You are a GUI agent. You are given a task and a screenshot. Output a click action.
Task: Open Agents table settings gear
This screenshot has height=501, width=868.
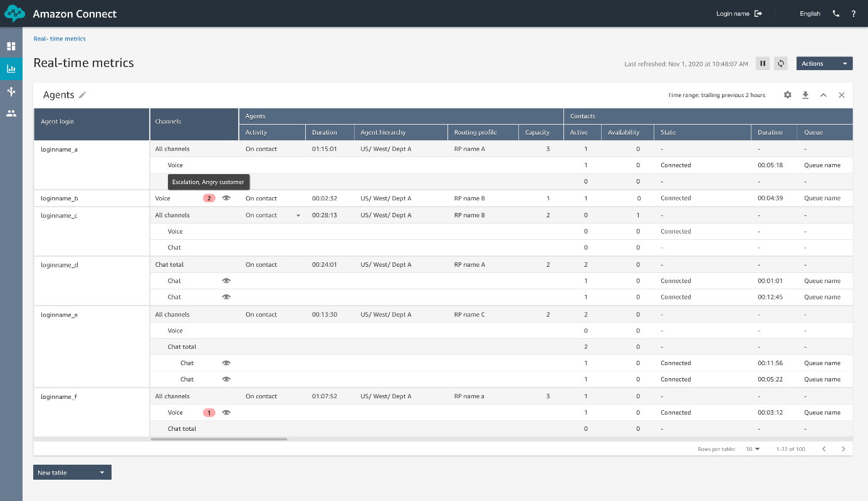point(788,95)
